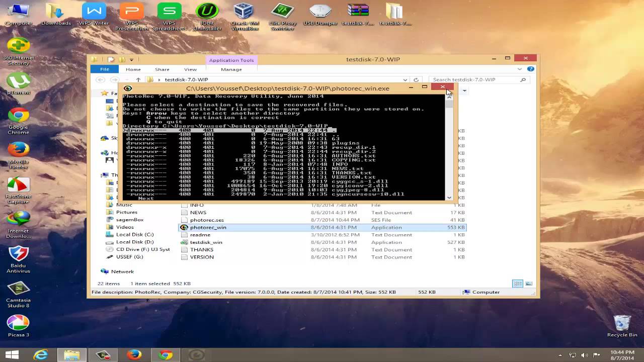
Task: Open CD Drive (F:) U3 System
Action: click(142, 249)
